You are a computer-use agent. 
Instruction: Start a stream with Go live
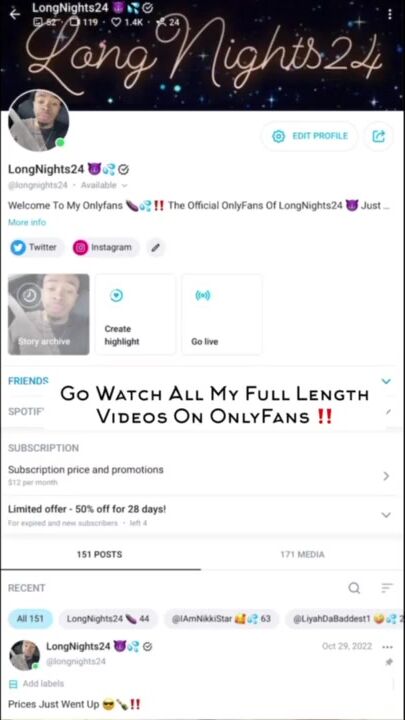[222, 315]
